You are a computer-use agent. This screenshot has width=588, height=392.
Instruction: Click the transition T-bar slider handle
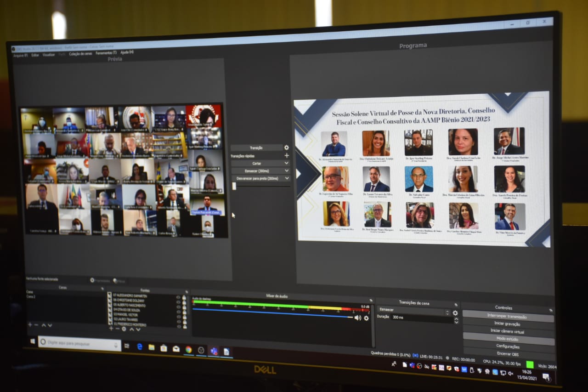click(x=234, y=186)
